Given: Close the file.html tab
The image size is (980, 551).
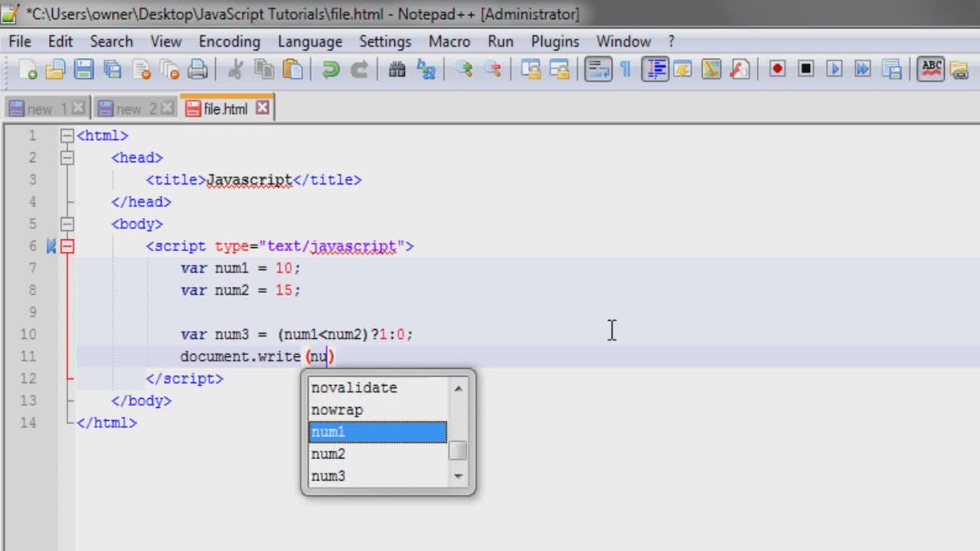Looking at the screenshot, I should tap(262, 108).
